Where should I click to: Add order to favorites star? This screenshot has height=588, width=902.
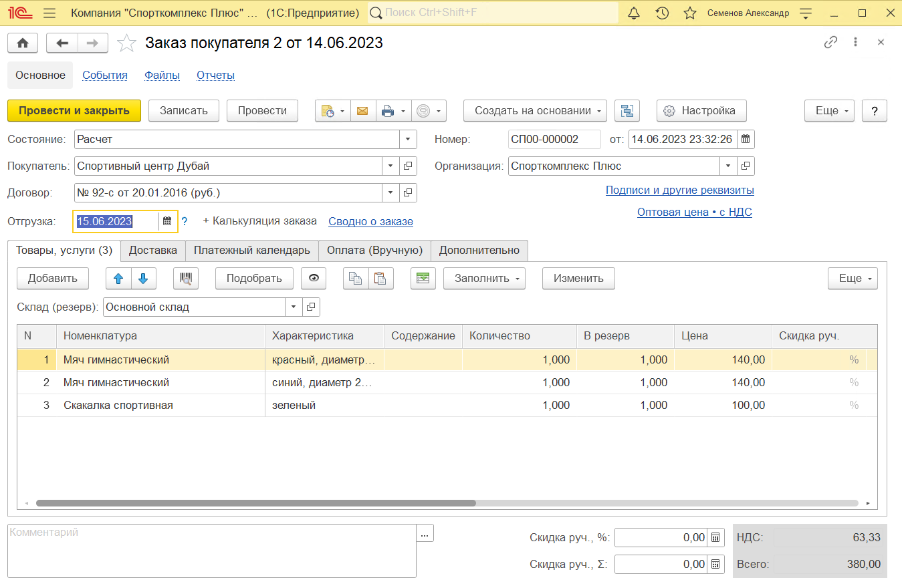(x=126, y=43)
